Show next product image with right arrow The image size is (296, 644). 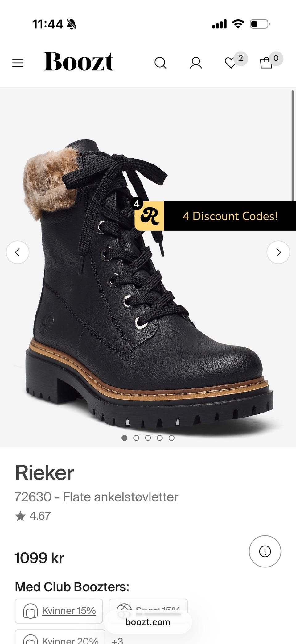278,252
